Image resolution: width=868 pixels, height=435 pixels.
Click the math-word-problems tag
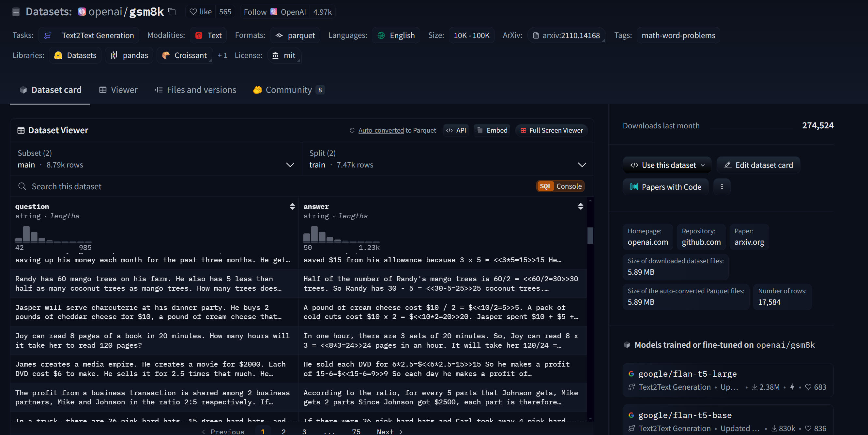coord(678,35)
